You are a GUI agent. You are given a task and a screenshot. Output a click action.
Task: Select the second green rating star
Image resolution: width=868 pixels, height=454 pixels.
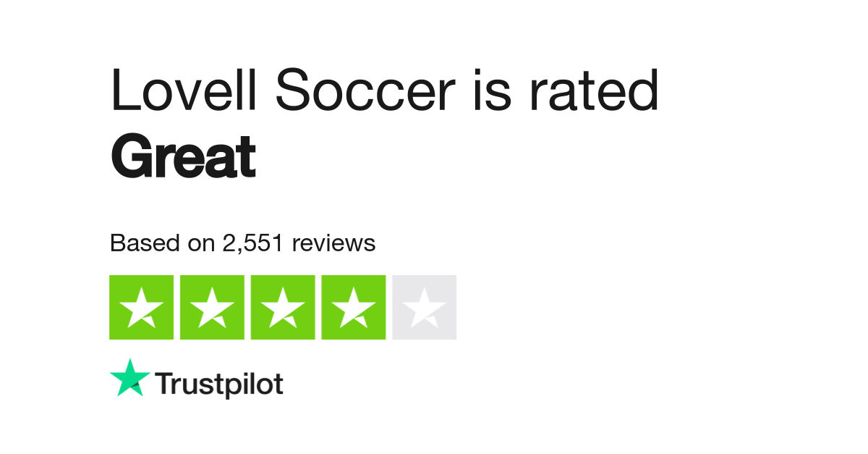(x=212, y=307)
